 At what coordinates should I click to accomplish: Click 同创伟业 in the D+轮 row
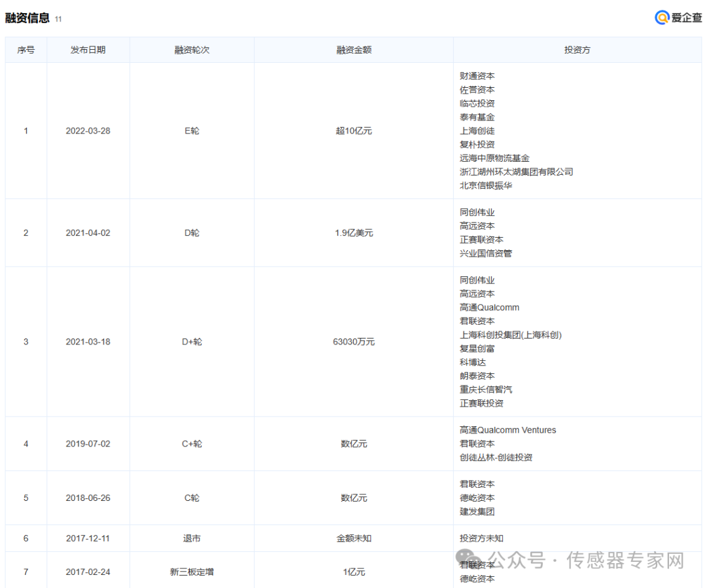pos(477,280)
